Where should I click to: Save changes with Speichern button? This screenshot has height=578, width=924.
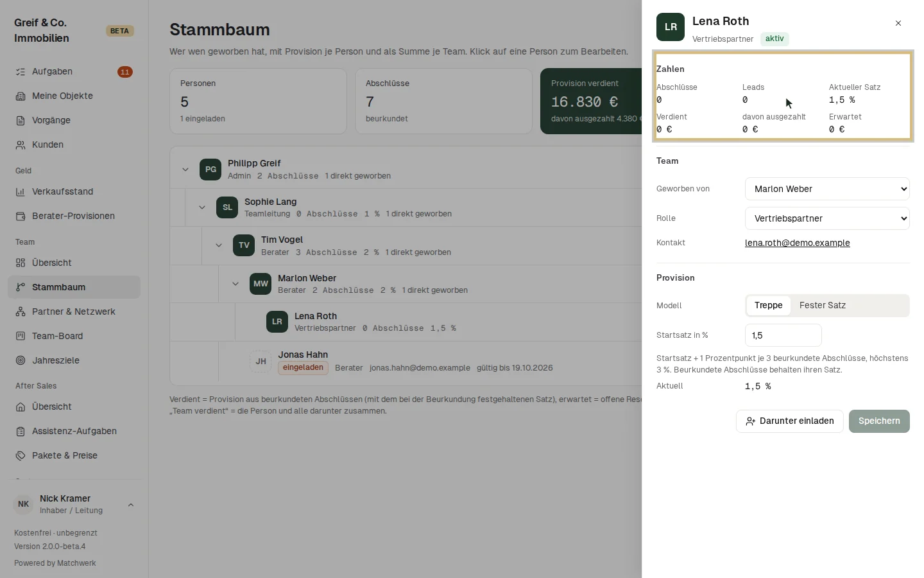(x=879, y=421)
